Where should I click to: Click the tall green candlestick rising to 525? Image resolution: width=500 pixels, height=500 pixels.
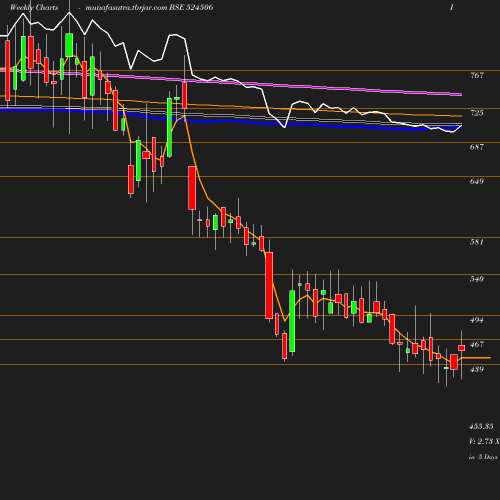click(292, 321)
